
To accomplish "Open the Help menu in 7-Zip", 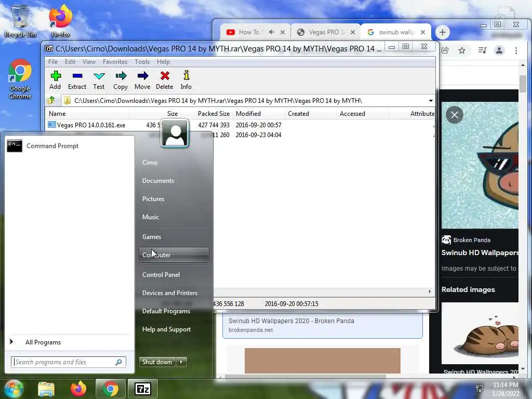I will tap(163, 62).
